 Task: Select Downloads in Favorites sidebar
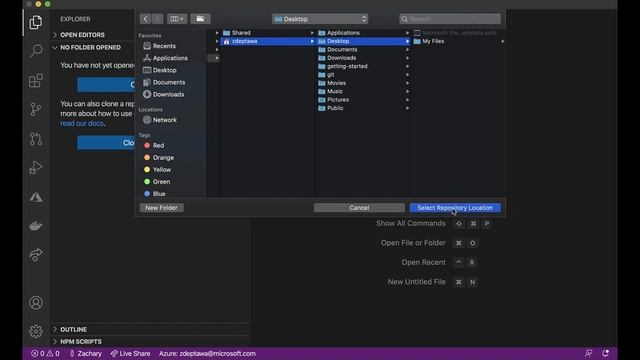[164, 94]
